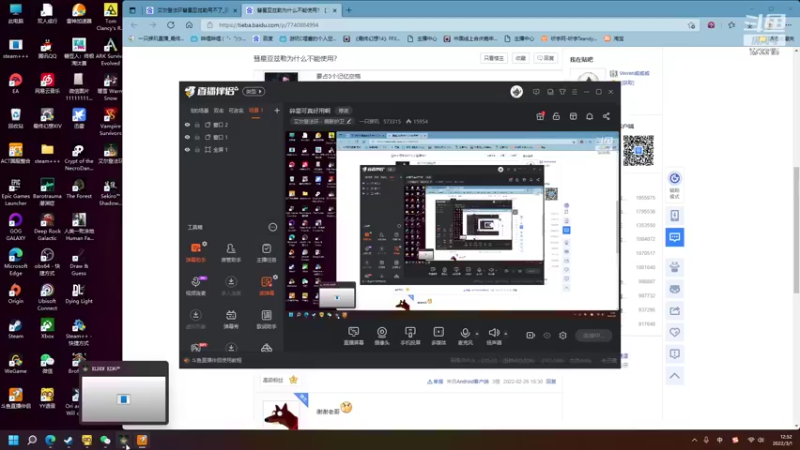
Task: Open the 弹幕秀 danmaku show tool
Action: (231, 319)
